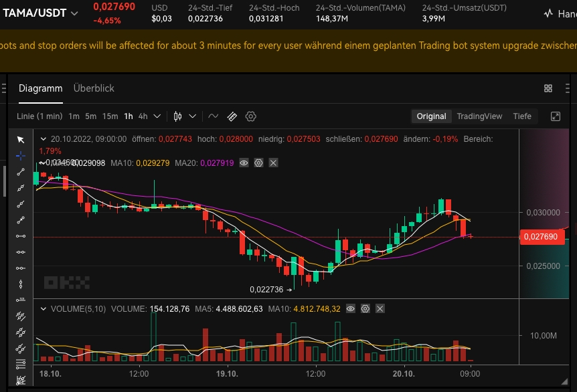Select the Gann fan drawing tool
The width and height of the screenshot is (577, 392).
click(x=21, y=380)
